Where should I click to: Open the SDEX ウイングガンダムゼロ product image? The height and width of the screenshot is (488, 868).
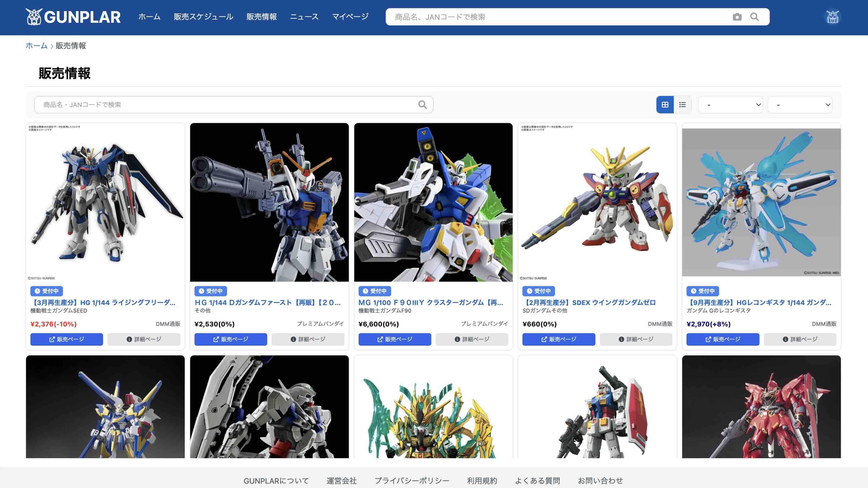point(597,203)
